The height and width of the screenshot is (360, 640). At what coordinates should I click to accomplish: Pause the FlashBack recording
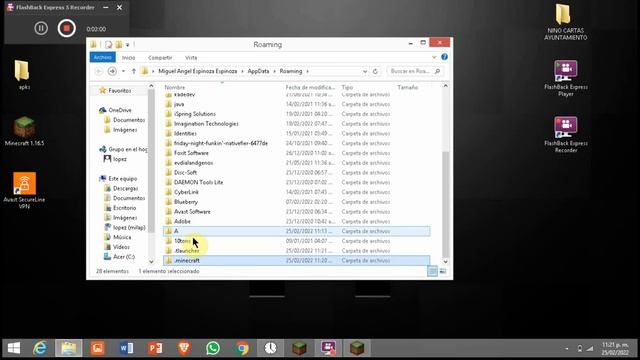click(41, 28)
